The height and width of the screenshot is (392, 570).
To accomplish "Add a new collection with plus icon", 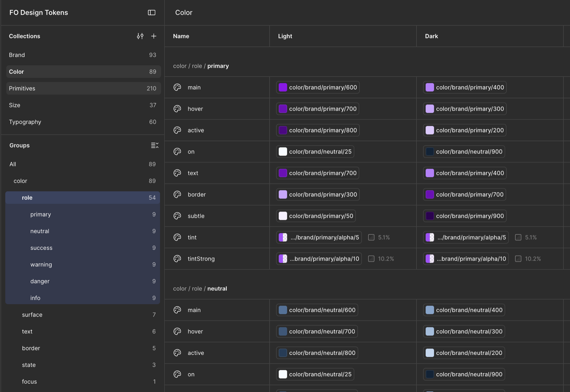I will [154, 36].
